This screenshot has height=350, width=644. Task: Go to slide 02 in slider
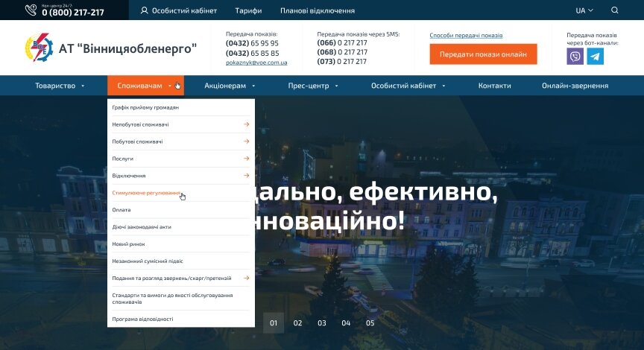click(x=297, y=323)
